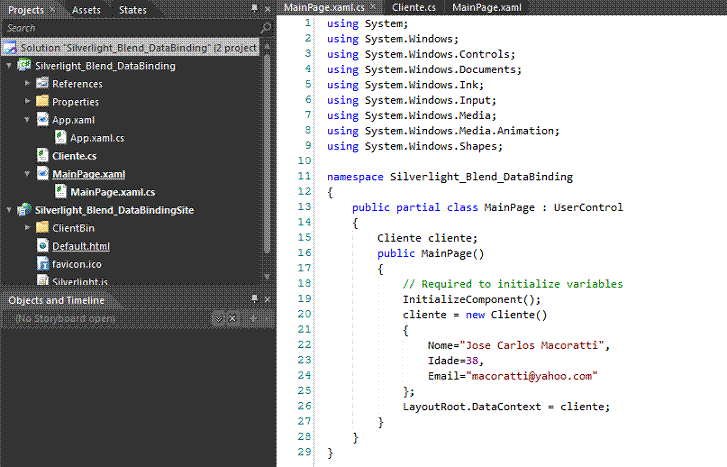
Task: Switch to the States tab
Action: (133, 10)
